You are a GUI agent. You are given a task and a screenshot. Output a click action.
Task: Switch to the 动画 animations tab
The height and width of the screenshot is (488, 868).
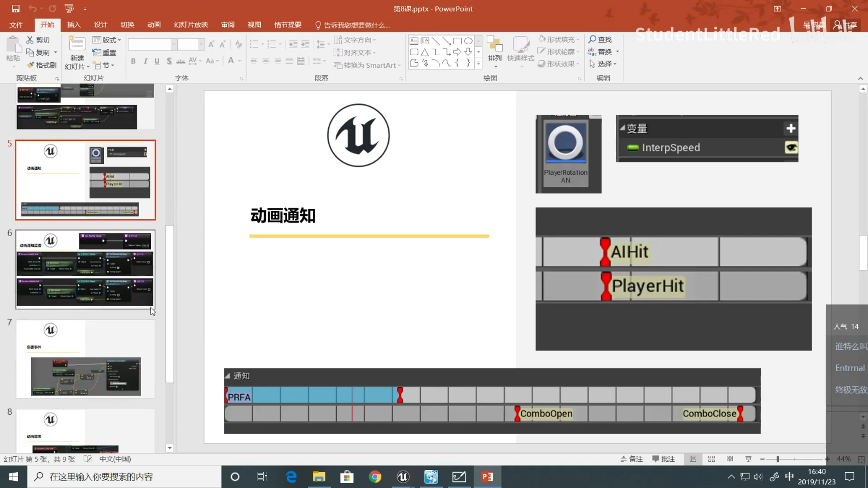click(x=154, y=25)
